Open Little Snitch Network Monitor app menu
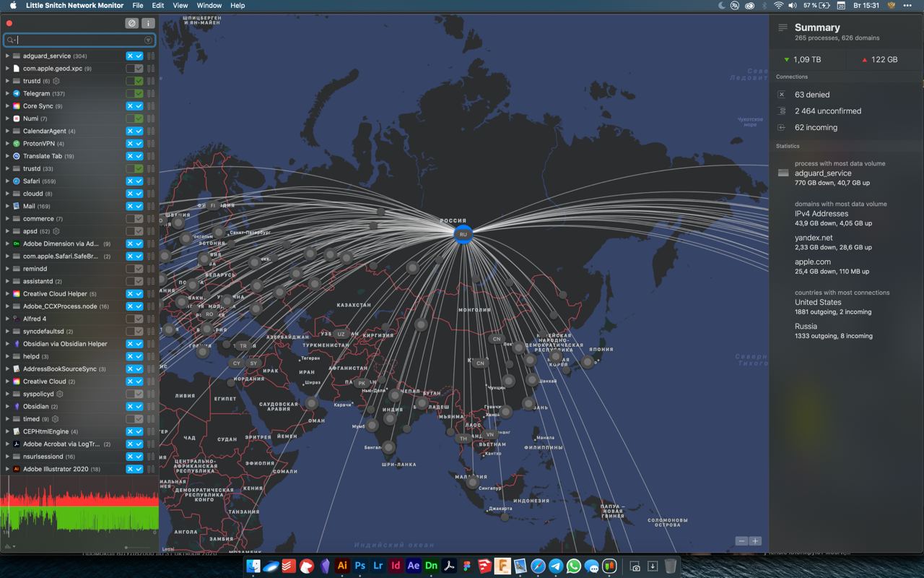924x578 pixels. pos(74,5)
